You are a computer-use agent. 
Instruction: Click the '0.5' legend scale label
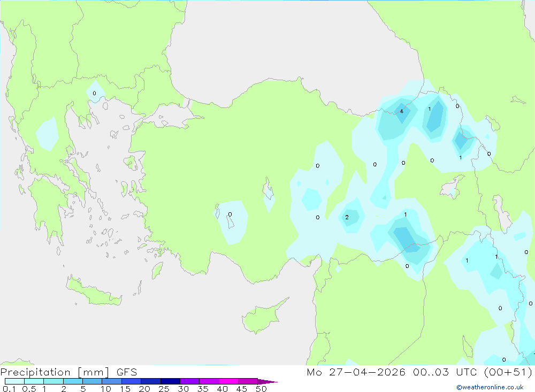click(29, 389)
